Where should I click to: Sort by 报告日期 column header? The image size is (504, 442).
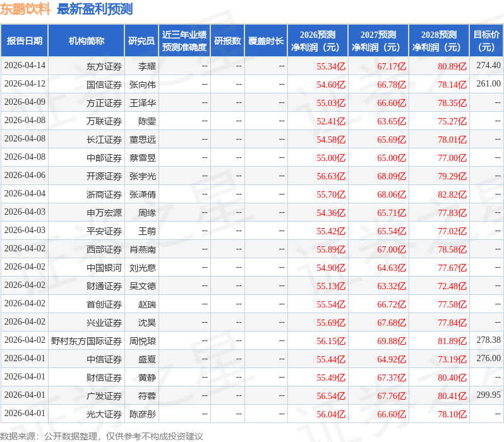click(24, 41)
